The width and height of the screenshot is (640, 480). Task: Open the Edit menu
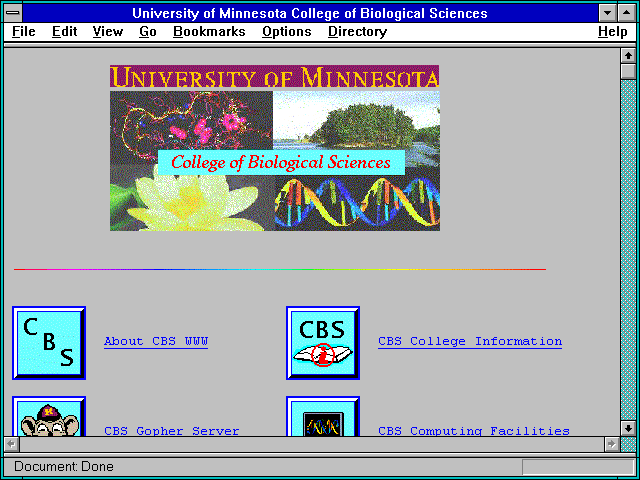coord(64,32)
